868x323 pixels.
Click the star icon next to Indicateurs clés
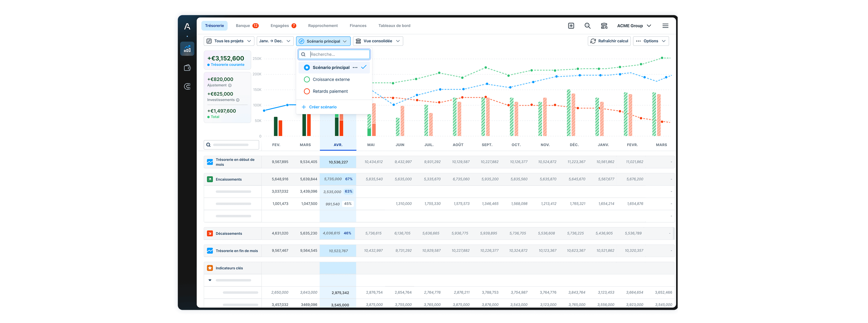(210, 268)
